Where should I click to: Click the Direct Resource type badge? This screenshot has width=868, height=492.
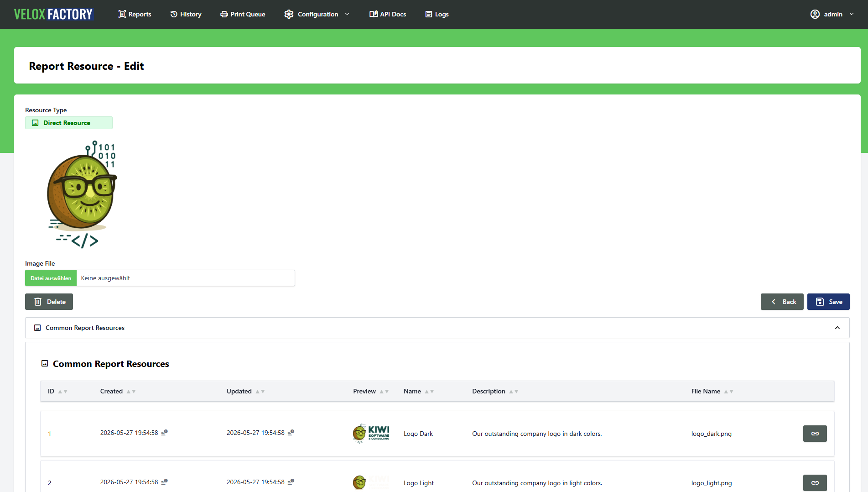tap(69, 123)
